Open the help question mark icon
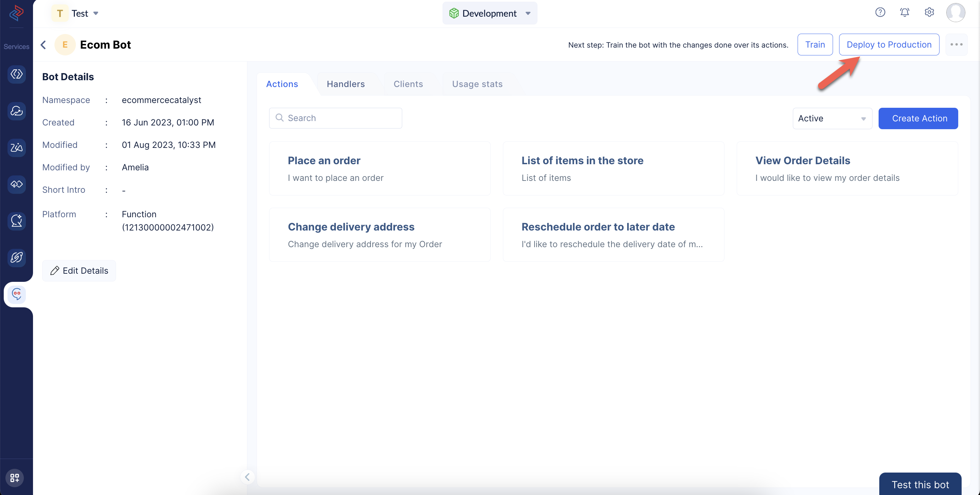980x495 pixels. coord(880,13)
